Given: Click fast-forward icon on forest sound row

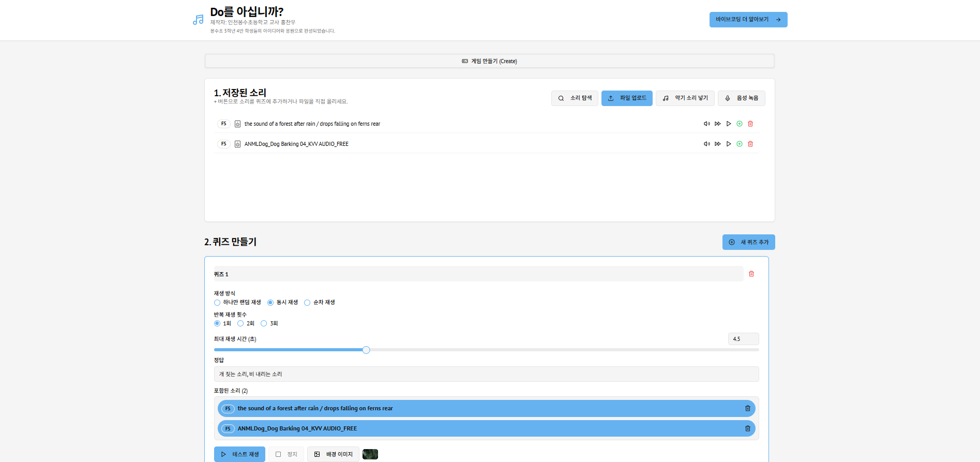Looking at the screenshot, I should click(x=718, y=124).
